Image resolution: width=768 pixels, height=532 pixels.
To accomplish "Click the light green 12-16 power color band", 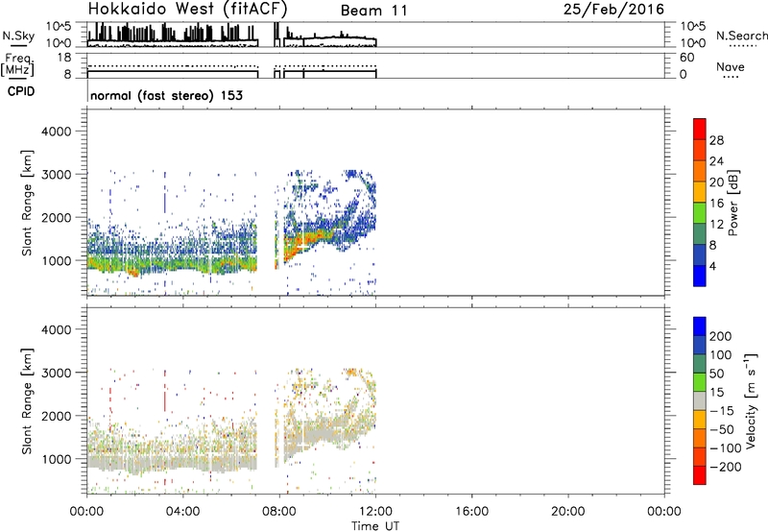I will click(700, 213).
